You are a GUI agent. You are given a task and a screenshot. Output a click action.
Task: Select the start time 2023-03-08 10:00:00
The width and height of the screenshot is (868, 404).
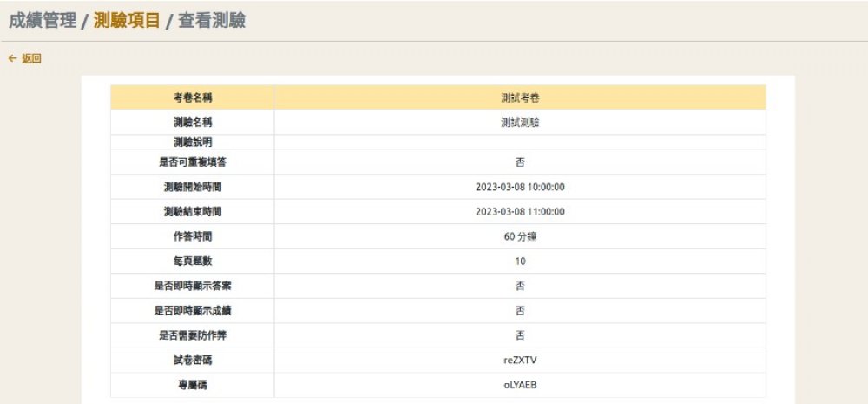coord(520,187)
